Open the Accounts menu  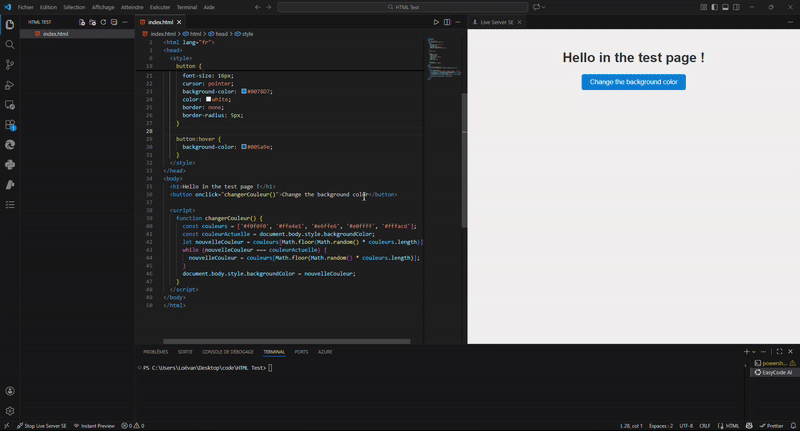click(x=10, y=391)
